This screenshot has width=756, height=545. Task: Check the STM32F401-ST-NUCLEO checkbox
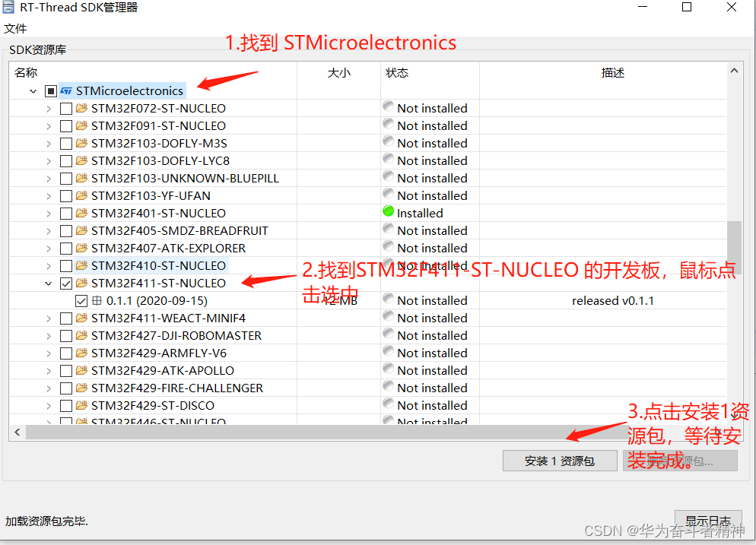tap(66, 214)
